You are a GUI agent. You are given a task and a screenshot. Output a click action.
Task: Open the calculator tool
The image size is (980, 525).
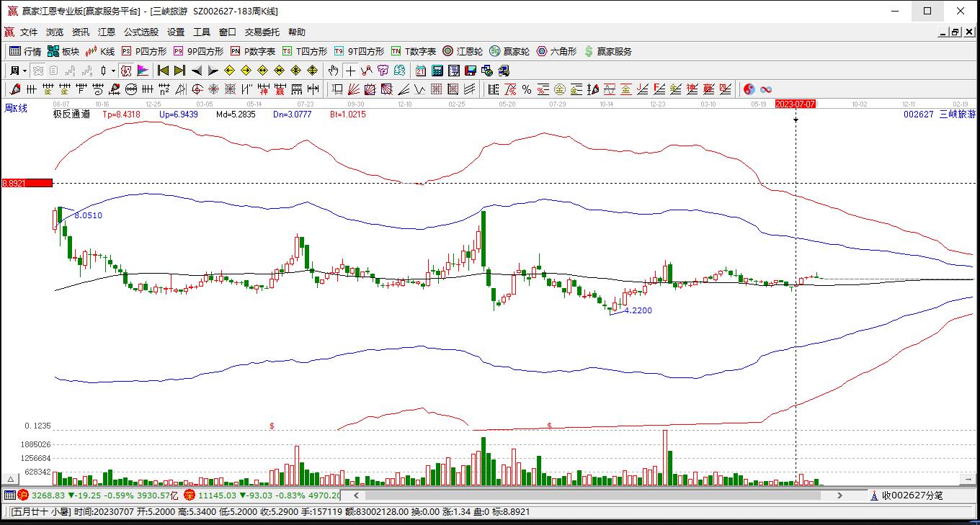pos(437,71)
